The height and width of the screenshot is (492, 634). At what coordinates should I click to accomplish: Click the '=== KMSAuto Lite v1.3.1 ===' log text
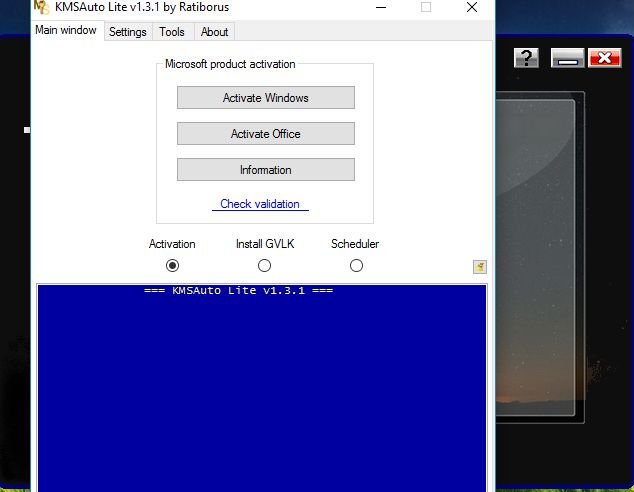coord(239,290)
